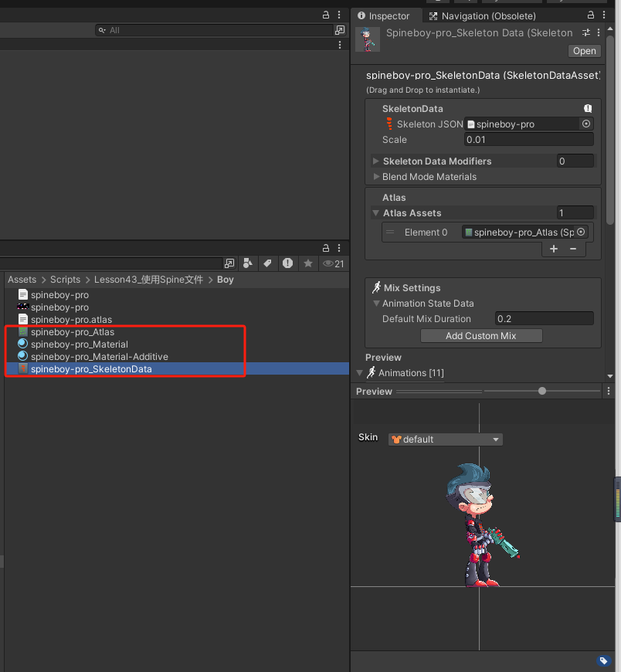This screenshot has width=621, height=672.
Task: Click the Spineboy asset thumbnail in Inspector
Action: [368, 39]
